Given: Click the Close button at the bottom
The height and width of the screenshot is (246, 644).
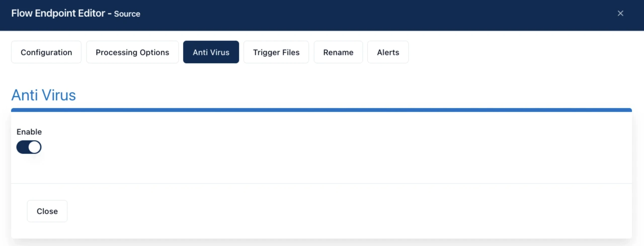Looking at the screenshot, I should (x=47, y=211).
